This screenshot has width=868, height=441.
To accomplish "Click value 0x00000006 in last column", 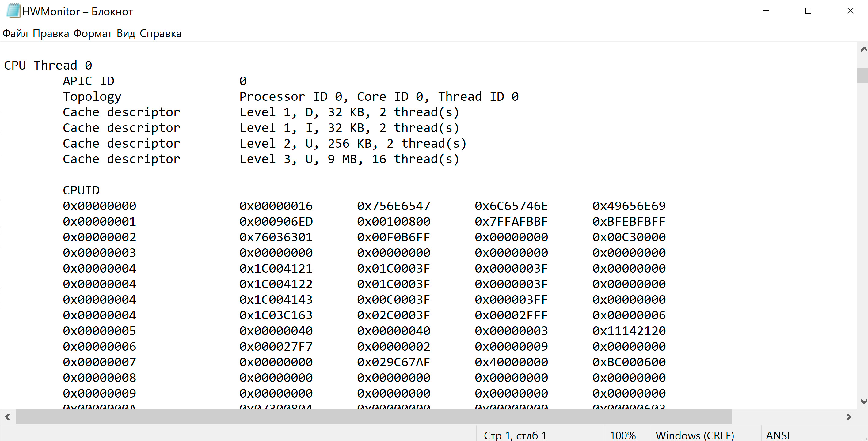I will click(629, 315).
